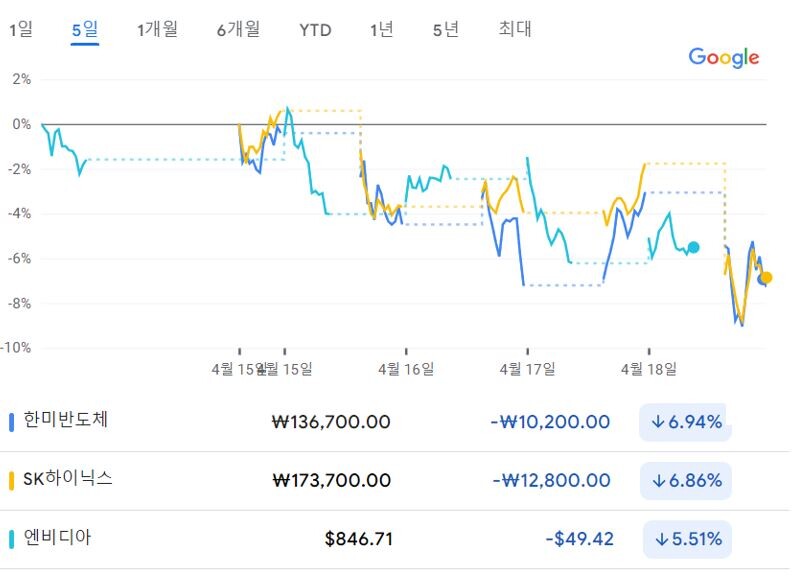Image resolution: width=808 pixels, height=582 pixels.
Task: Show the 최대 range tab
Action: (x=515, y=28)
